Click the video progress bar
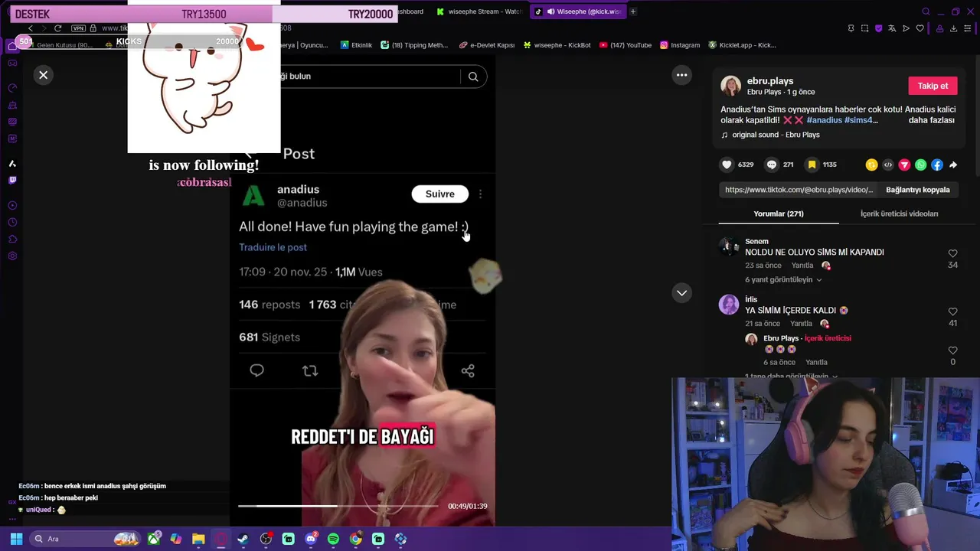980x551 pixels. pos(338,506)
